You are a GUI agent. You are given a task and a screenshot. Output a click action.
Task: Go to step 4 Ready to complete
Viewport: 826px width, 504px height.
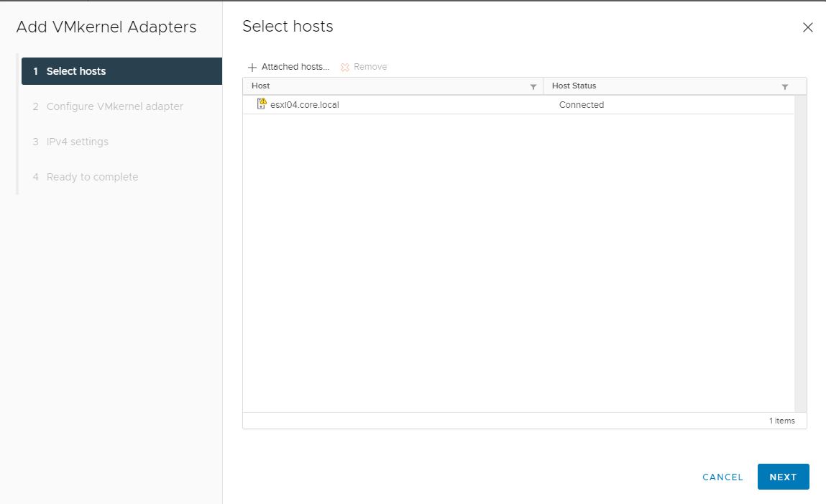tap(86, 177)
